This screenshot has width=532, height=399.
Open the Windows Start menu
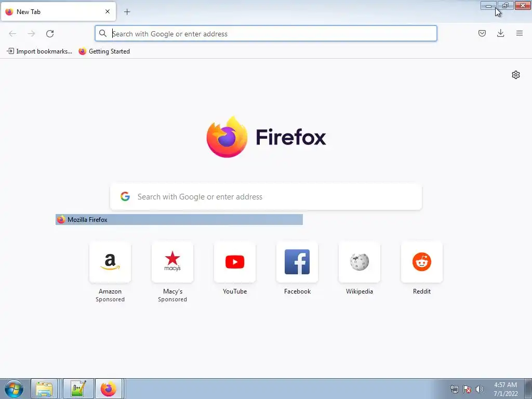pyautogui.click(x=14, y=389)
